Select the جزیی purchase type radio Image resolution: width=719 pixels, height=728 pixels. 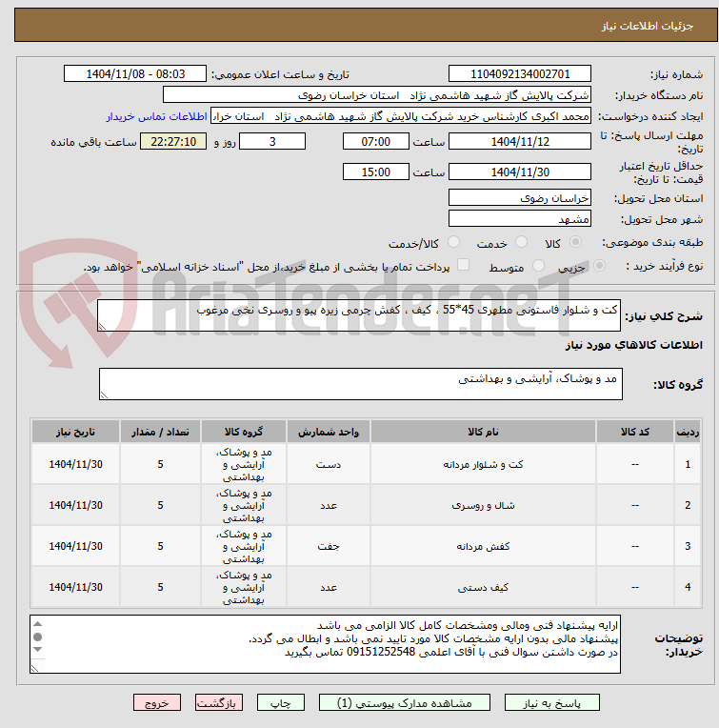(599, 266)
